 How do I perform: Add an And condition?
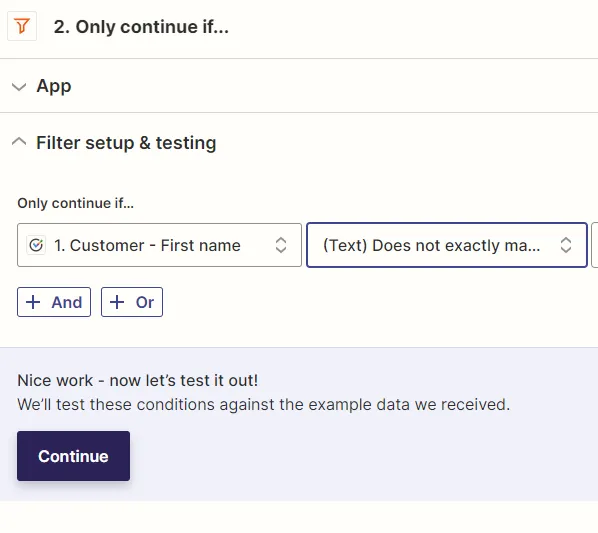tap(54, 302)
